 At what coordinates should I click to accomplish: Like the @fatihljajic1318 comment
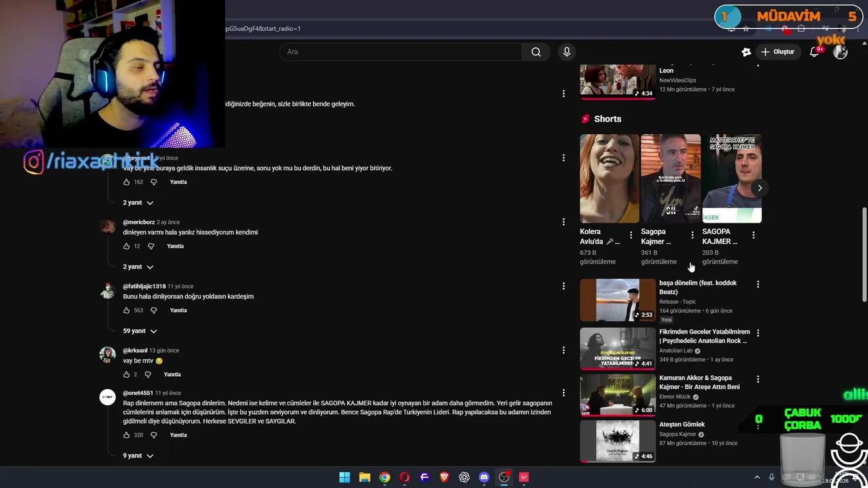[x=126, y=310]
